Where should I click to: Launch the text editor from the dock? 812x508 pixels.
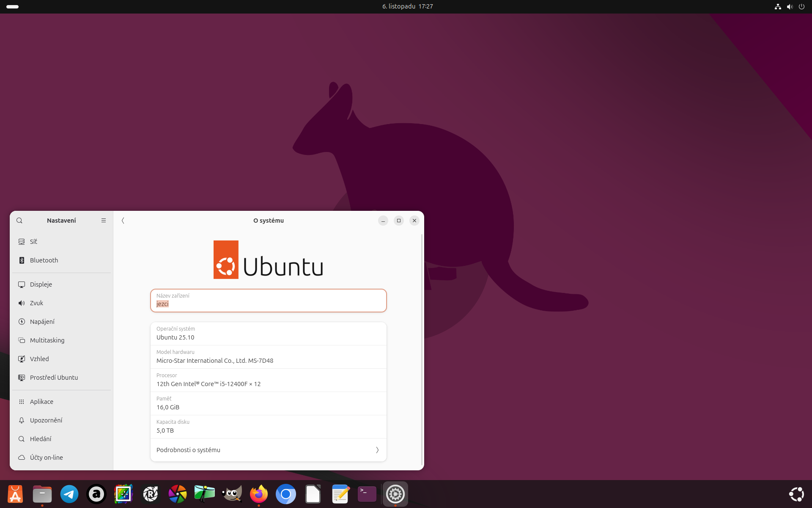340,494
